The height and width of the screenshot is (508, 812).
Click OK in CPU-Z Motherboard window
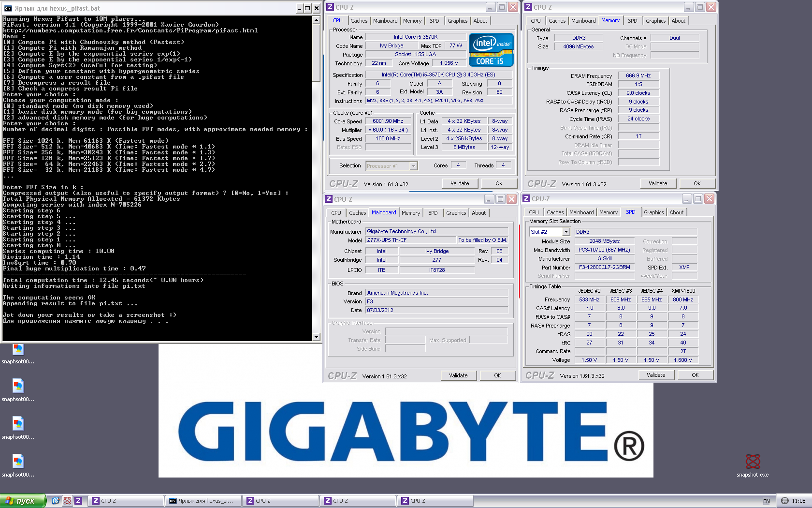pyautogui.click(x=497, y=375)
